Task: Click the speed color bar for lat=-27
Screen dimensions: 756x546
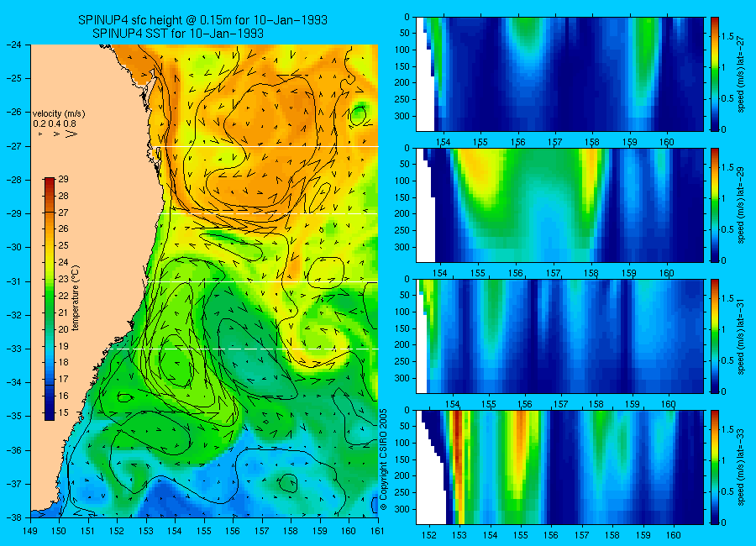Action: pos(714,74)
